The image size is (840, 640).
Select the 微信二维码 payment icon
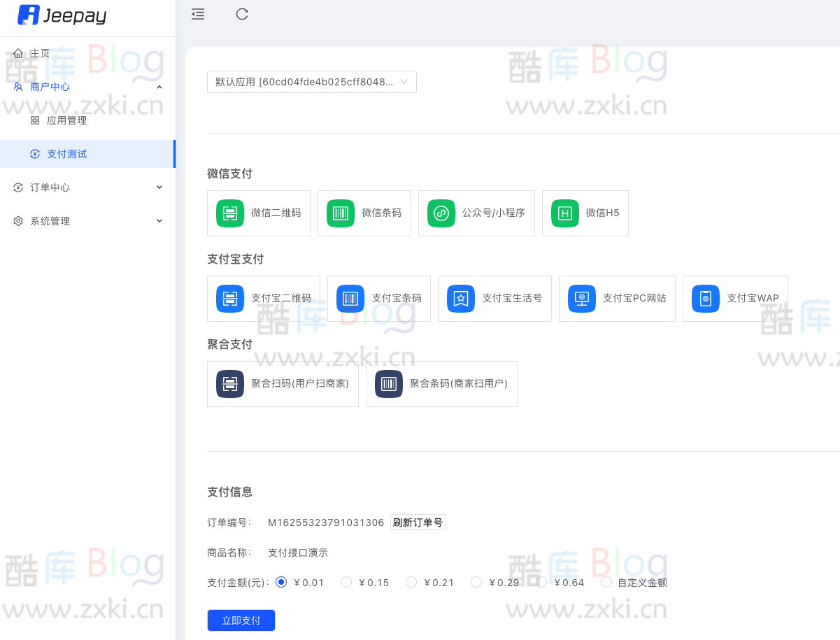click(x=229, y=213)
